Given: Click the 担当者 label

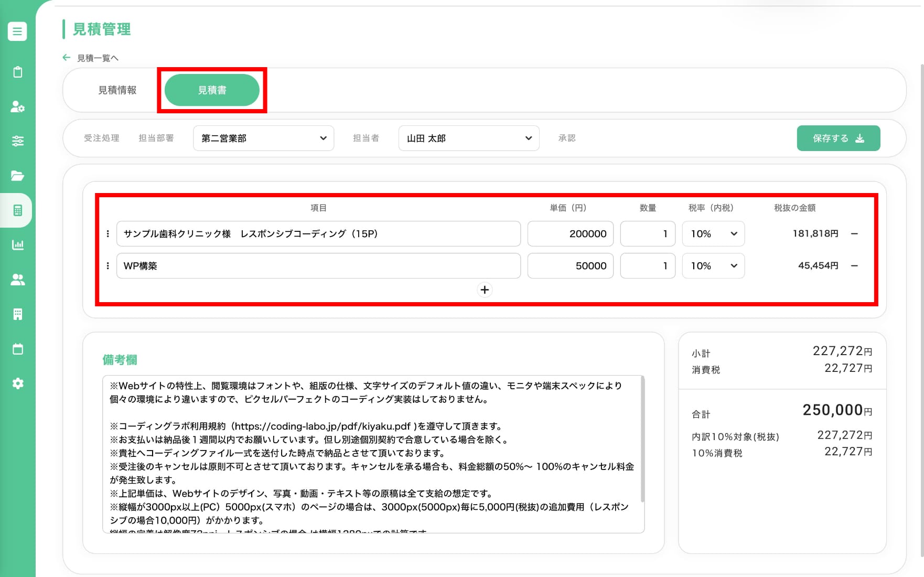Looking at the screenshot, I should 366,138.
